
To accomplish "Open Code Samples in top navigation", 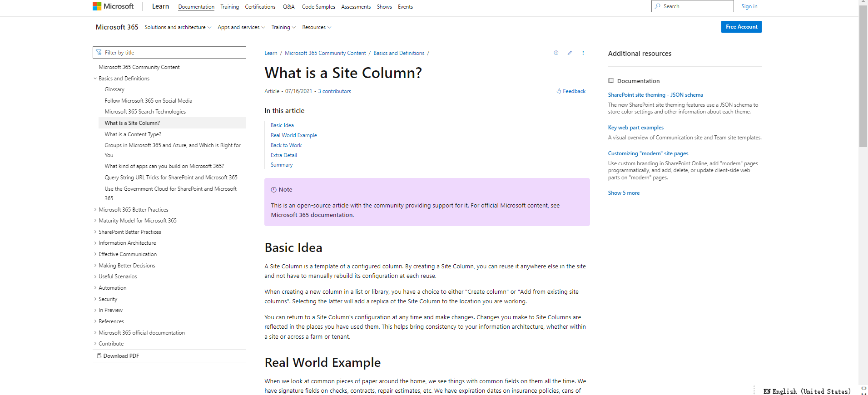I will [318, 7].
